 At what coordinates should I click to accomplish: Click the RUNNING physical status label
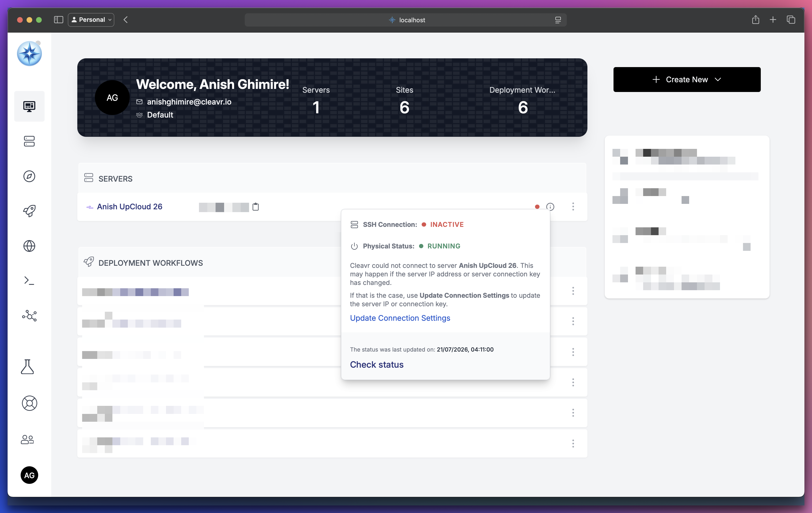pos(444,246)
